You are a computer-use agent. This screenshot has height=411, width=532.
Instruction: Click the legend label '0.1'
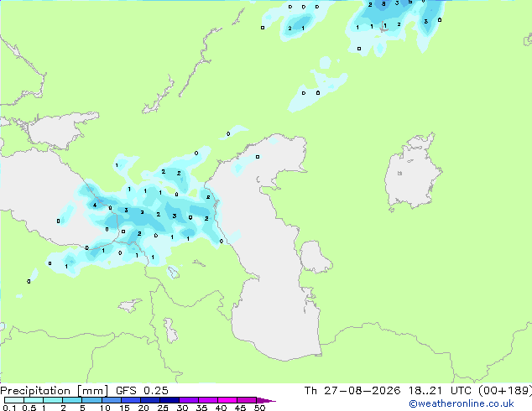(9, 408)
